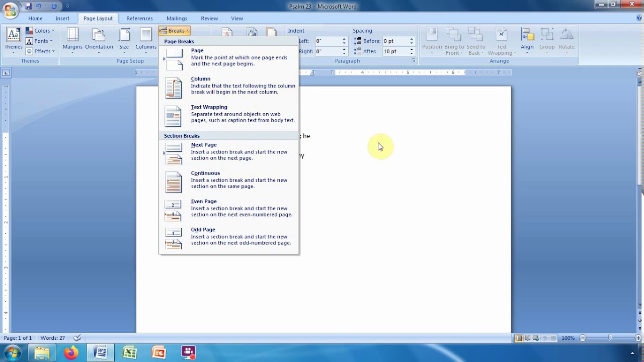This screenshot has height=362, width=644.
Task: Open Firefox from the taskbar
Action: coord(71,352)
